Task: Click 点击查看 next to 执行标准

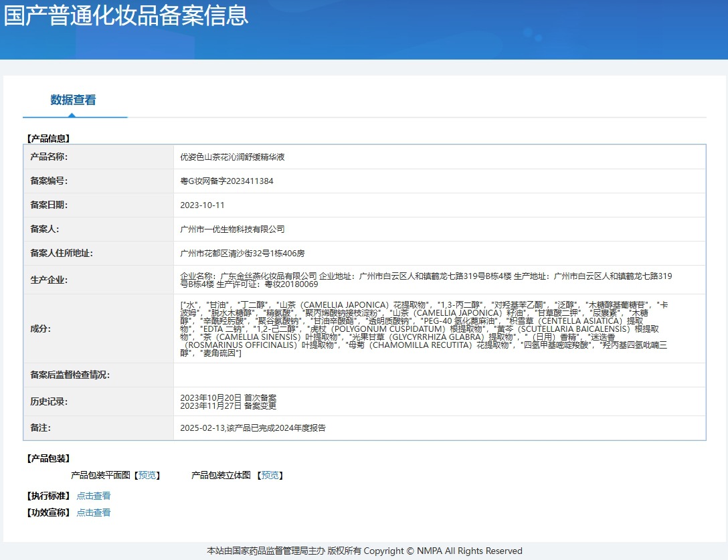Action: coord(94,496)
